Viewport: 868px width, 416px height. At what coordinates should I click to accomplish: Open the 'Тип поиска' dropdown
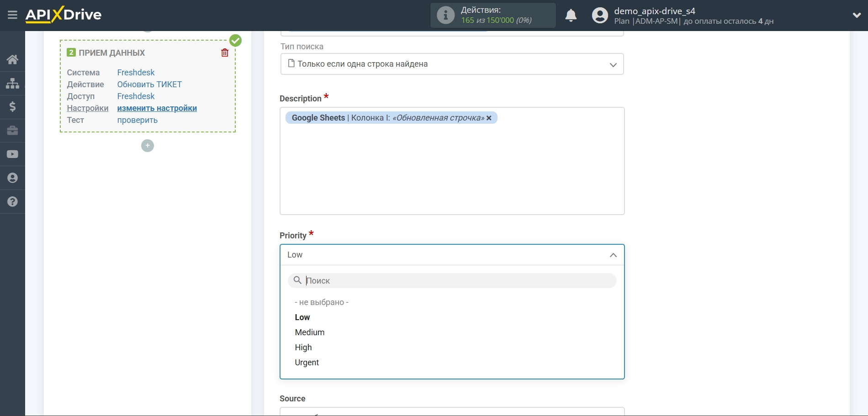click(x=452, y=64)
